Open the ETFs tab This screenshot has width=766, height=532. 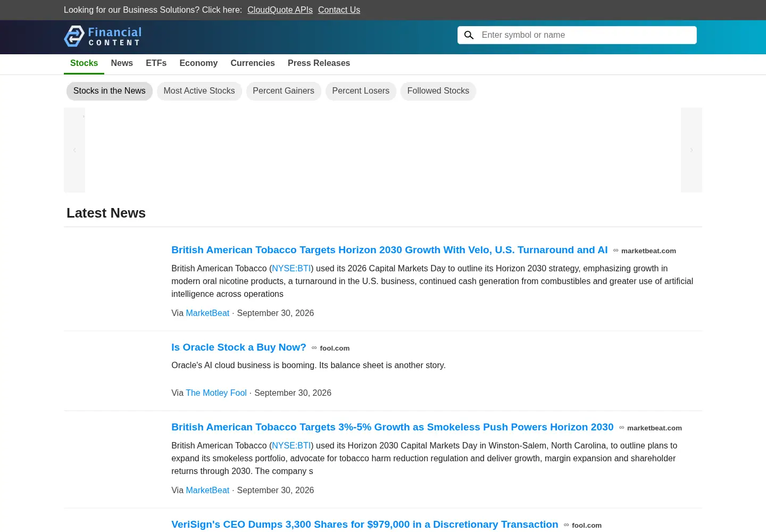156,63
